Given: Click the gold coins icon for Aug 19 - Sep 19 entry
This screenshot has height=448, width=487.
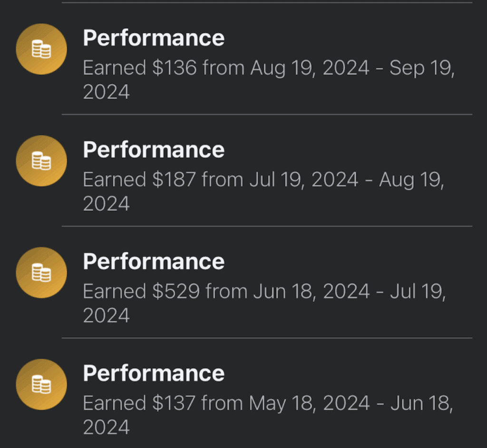Looking at the screenshot, I should [41, 49].
